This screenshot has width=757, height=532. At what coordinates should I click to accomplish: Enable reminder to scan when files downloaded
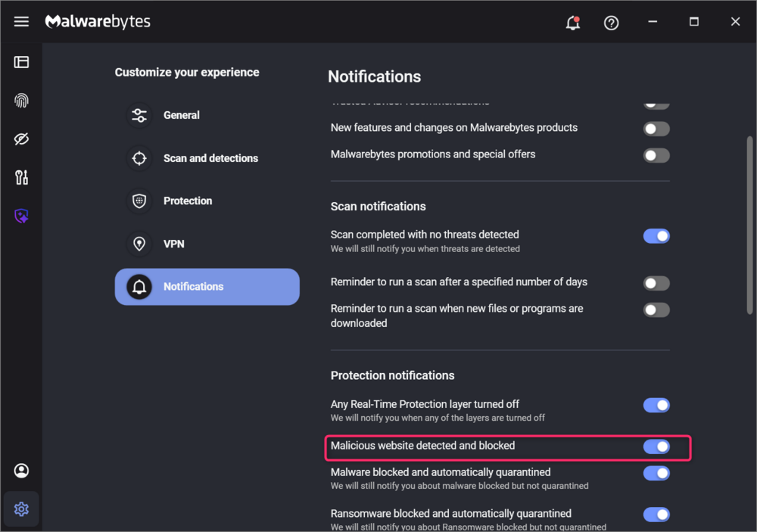[x=656, y=310]
